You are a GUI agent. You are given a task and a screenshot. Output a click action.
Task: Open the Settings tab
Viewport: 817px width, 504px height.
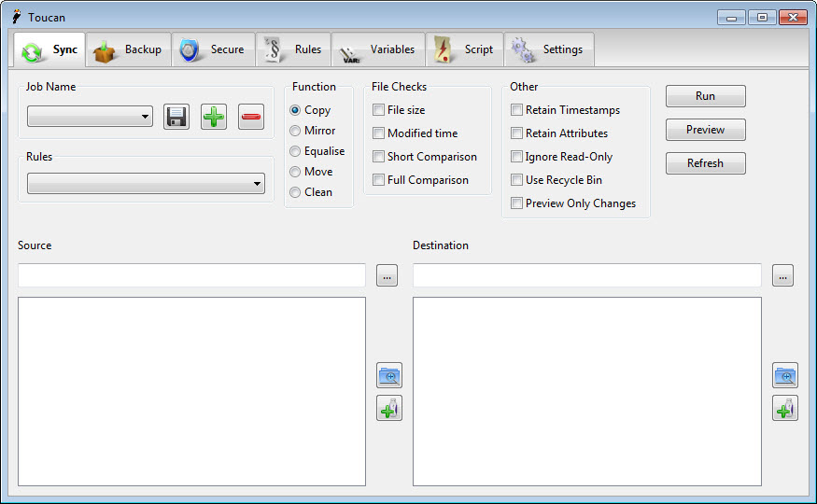click(x=549, y=50)
